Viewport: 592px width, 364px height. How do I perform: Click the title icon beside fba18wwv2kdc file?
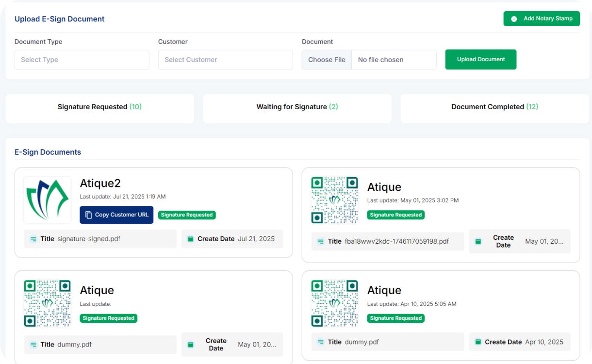[321, 241]
